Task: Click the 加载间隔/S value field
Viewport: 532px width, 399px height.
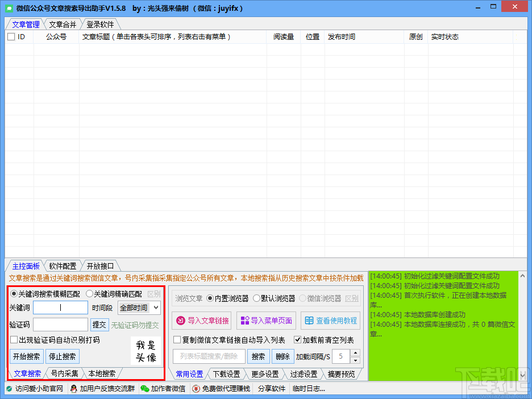Action: pyautogui.click(x=341, y=356)
